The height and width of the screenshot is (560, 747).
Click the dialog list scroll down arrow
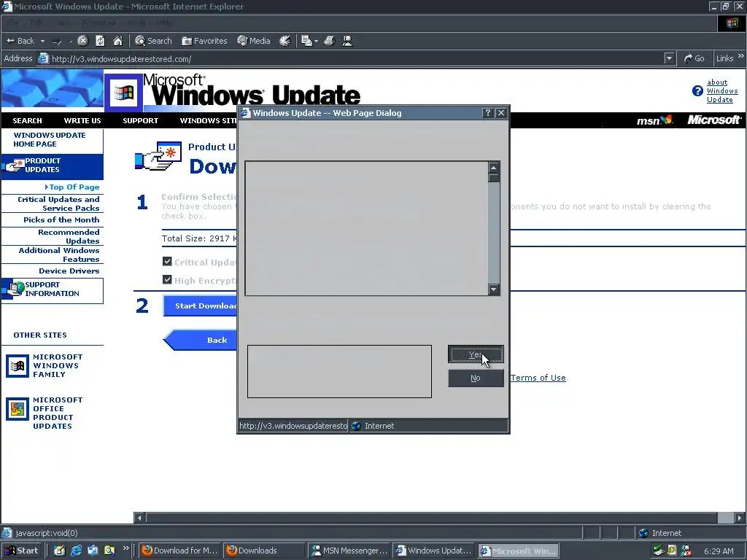tap(494, 289)
